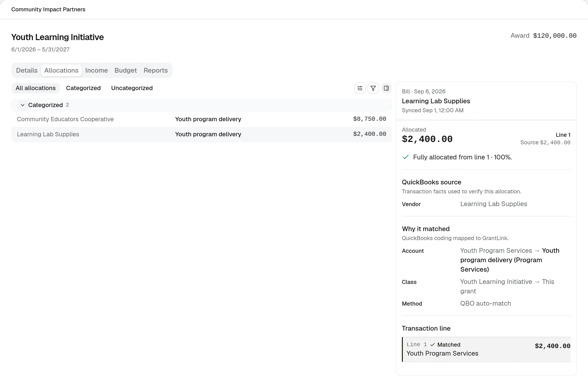588x382 pixels.
Task: Click the $8,750.00 amount cell
Action: point(370,119)
